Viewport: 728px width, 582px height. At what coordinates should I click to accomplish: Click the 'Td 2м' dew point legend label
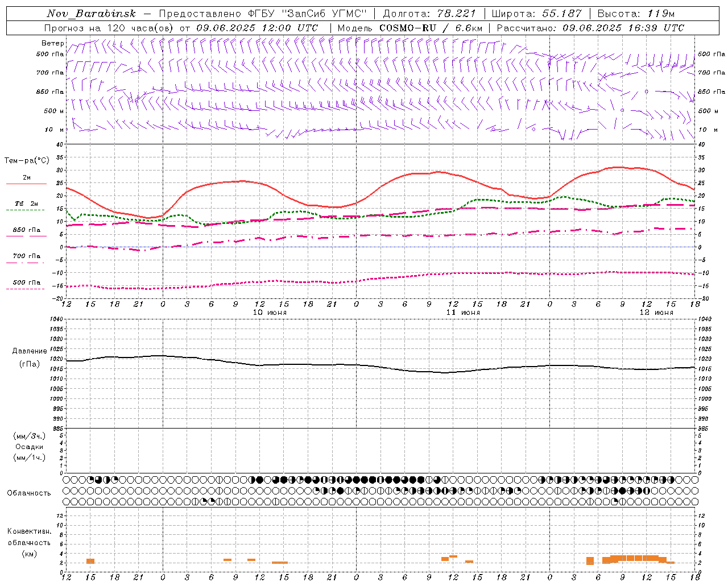[27, 203]
